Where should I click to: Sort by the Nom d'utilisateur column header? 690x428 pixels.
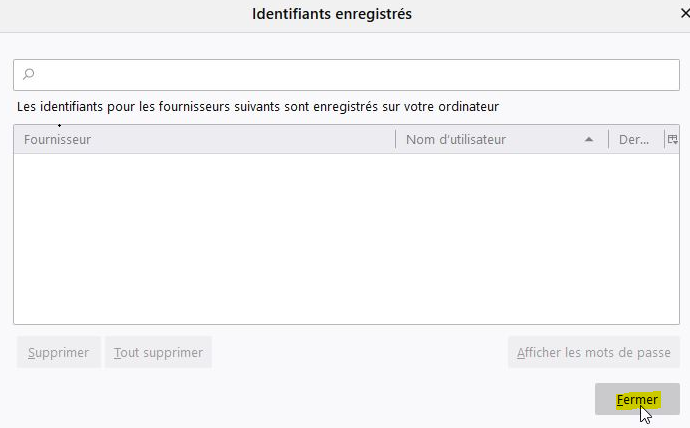tap(502, 139)
